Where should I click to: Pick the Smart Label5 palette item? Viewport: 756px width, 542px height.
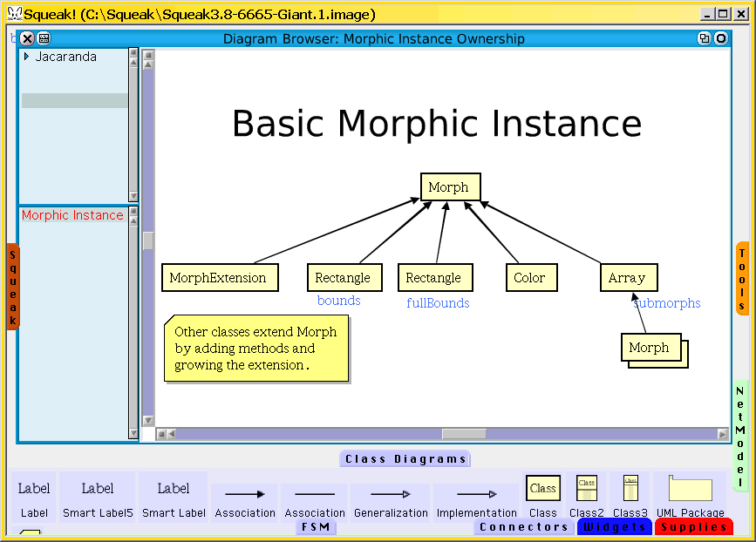coord(98,498)
